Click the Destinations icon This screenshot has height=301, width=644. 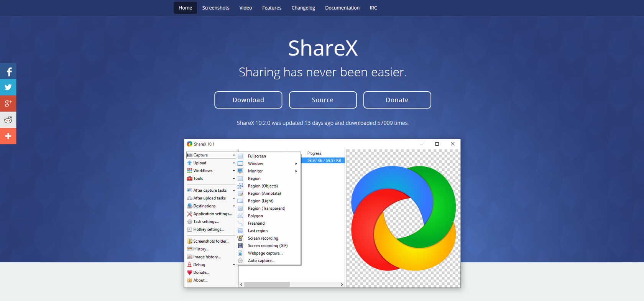pos(189,206)
